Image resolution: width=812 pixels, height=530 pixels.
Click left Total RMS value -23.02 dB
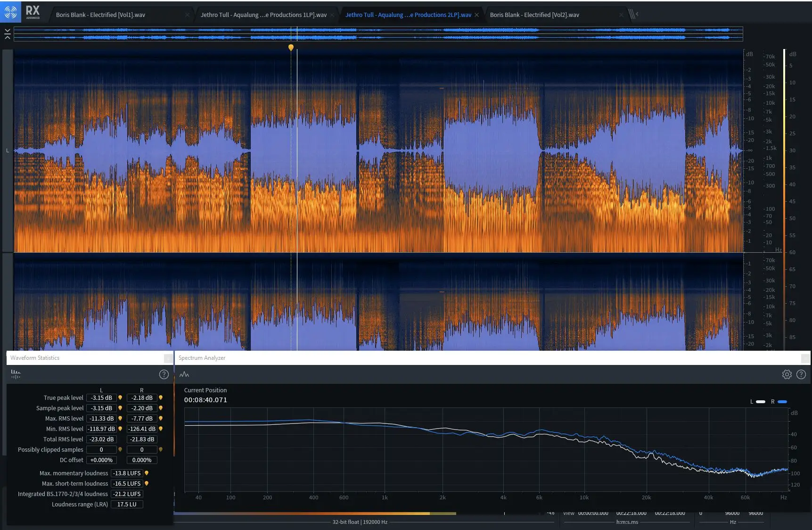pos(101,439)
